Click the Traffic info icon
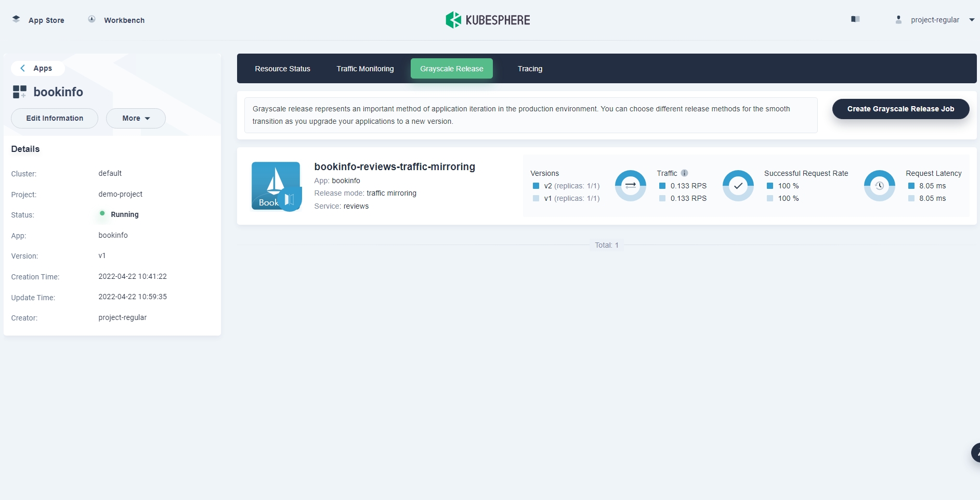 685,173
